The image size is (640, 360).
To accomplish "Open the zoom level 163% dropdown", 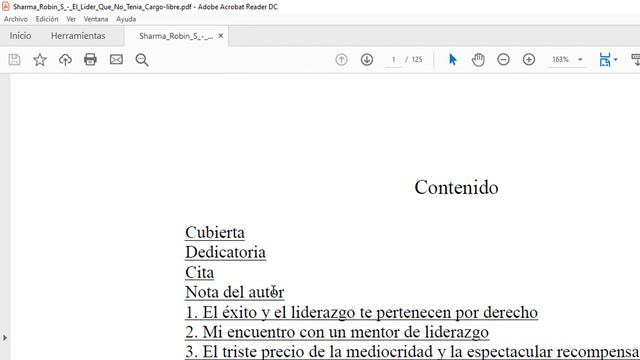I will point(580,60).
